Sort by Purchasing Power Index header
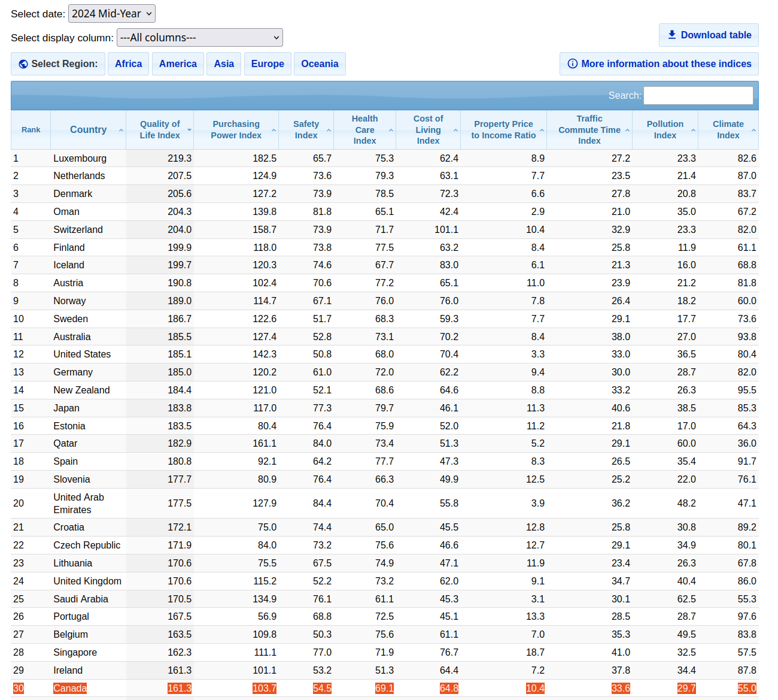 (236, 130)
